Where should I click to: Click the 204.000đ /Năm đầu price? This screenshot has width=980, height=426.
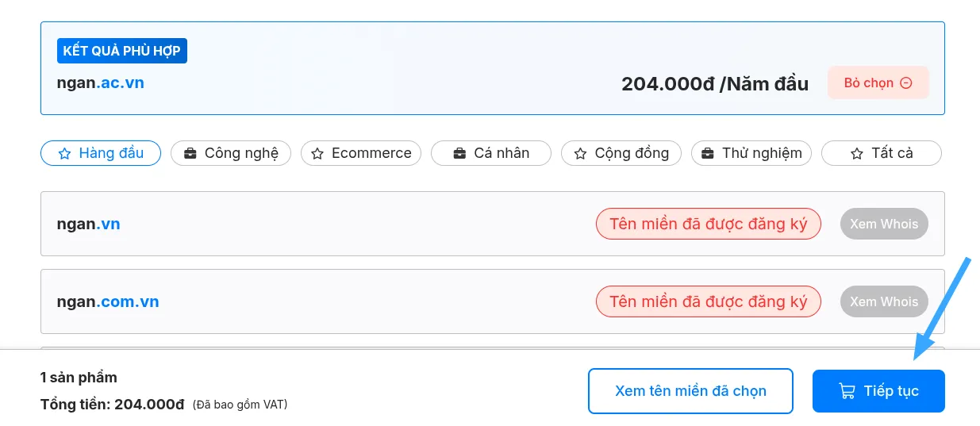tap(715, 83)
